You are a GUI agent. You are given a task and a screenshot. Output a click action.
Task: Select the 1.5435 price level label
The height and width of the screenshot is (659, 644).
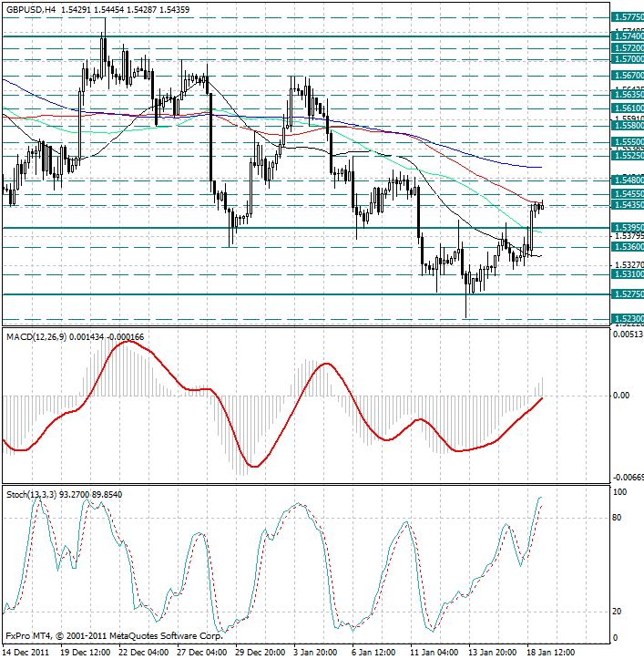(x=628, y=205)
